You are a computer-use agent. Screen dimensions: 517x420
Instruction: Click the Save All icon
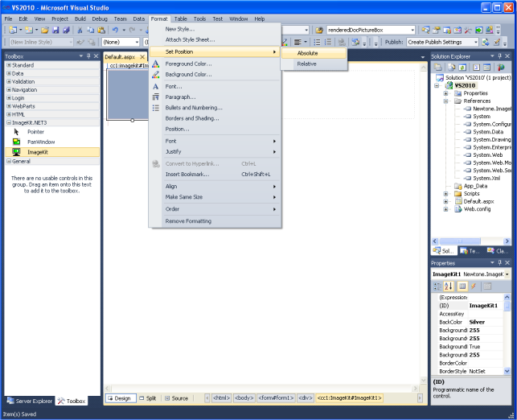[x=66, y=30]
